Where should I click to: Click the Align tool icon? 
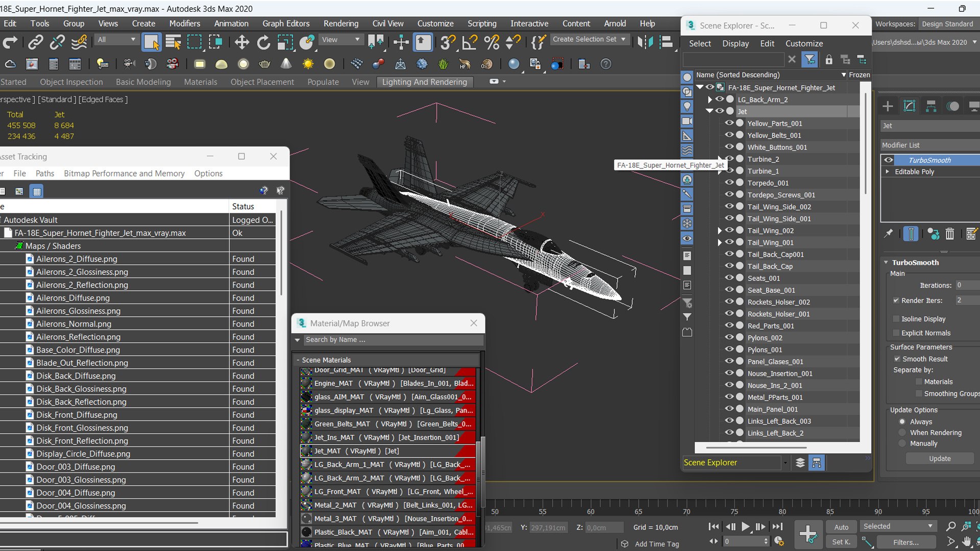click(x=666, y=42)
